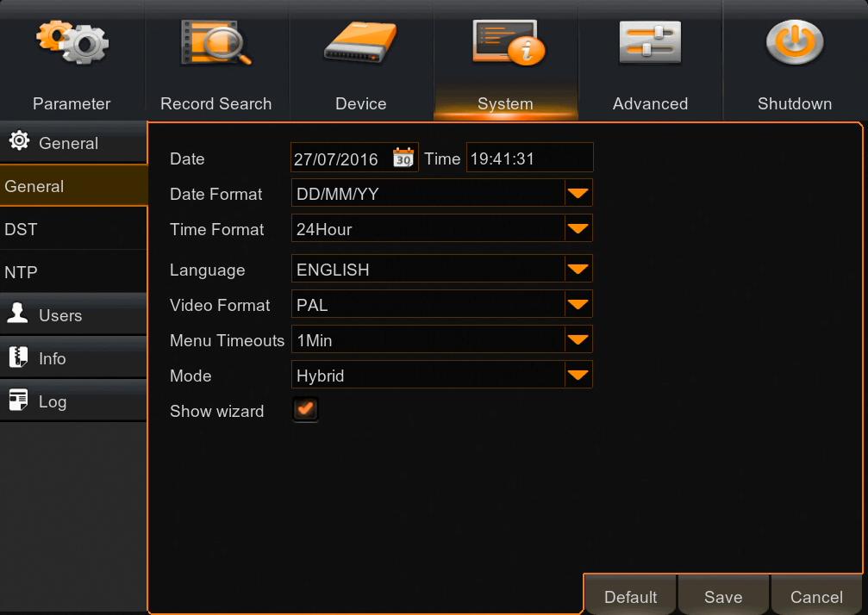The width and height of the screenshot is (868, 615).
Task: Open the 24Hour time format combo box
Action: 441,228
